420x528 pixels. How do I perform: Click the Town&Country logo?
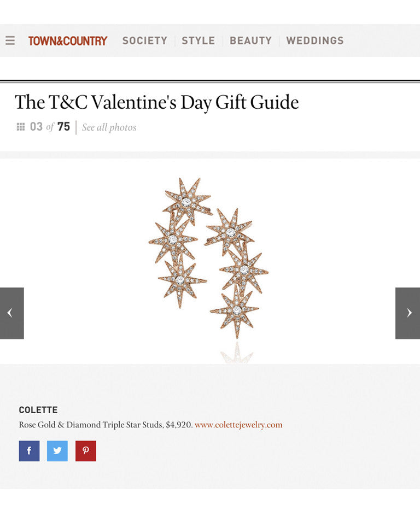68,41
